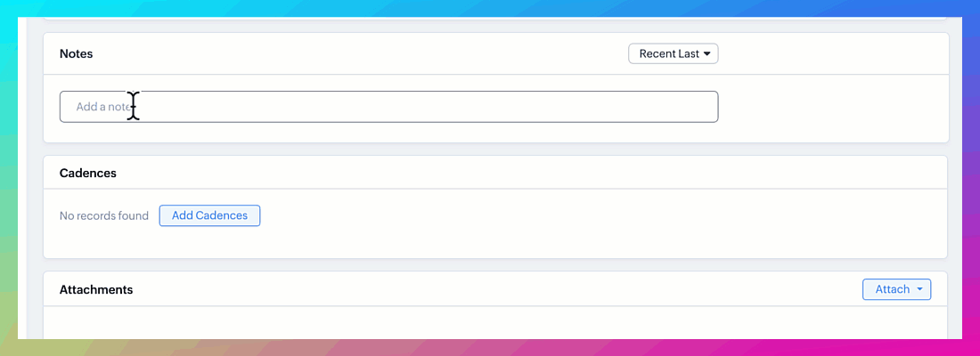Click the Add a note placeholder text
980x356 pixels.
(x=102, y=107)
